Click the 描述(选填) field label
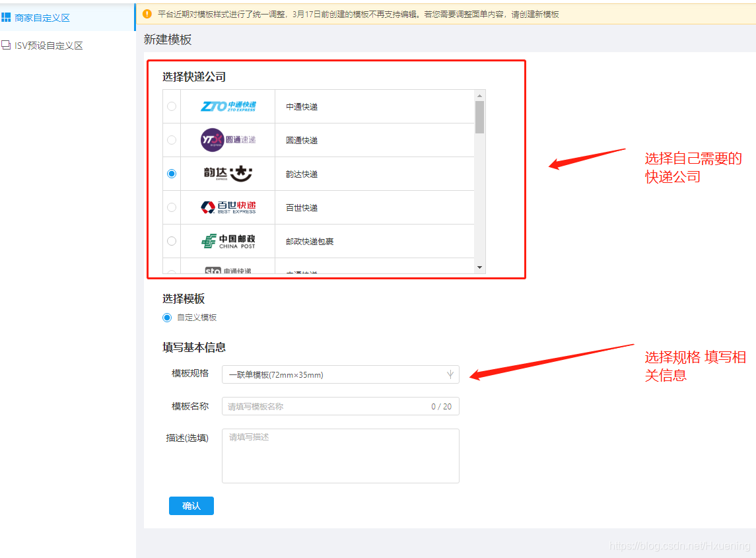Viewport: 756px width, 558px height. [x=187, y=438]
